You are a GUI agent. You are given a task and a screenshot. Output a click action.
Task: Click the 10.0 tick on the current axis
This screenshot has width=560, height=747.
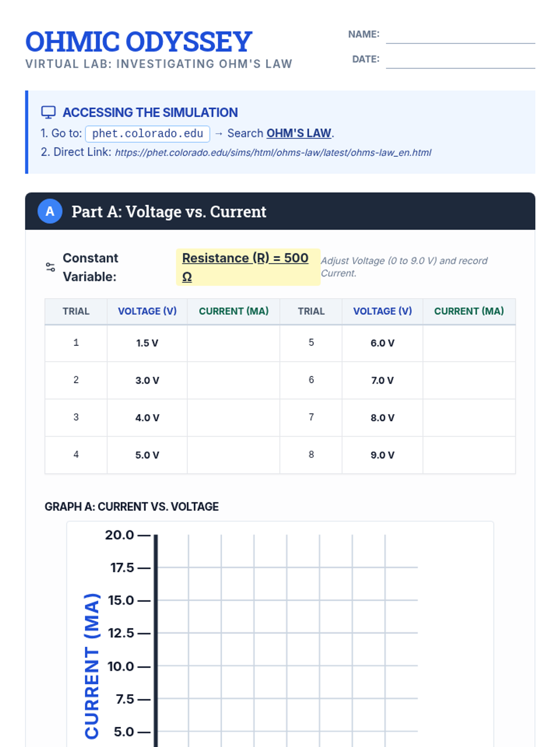point(121,666)
